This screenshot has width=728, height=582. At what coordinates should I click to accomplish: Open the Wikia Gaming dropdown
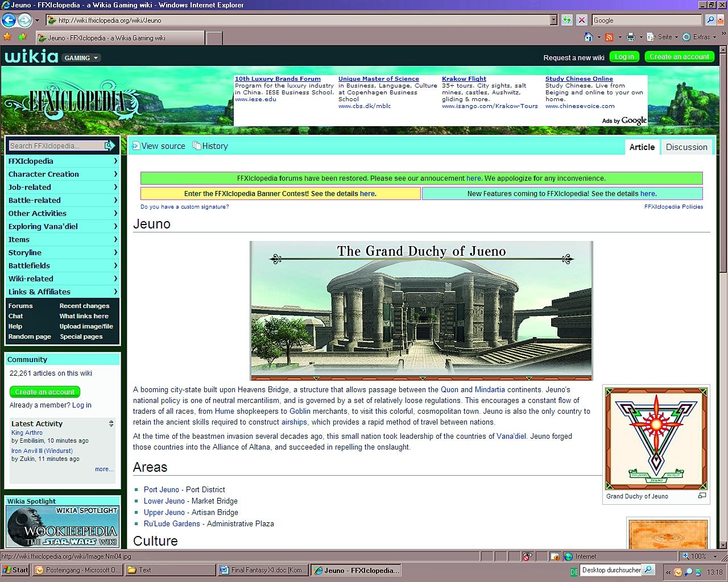point(81,58)
